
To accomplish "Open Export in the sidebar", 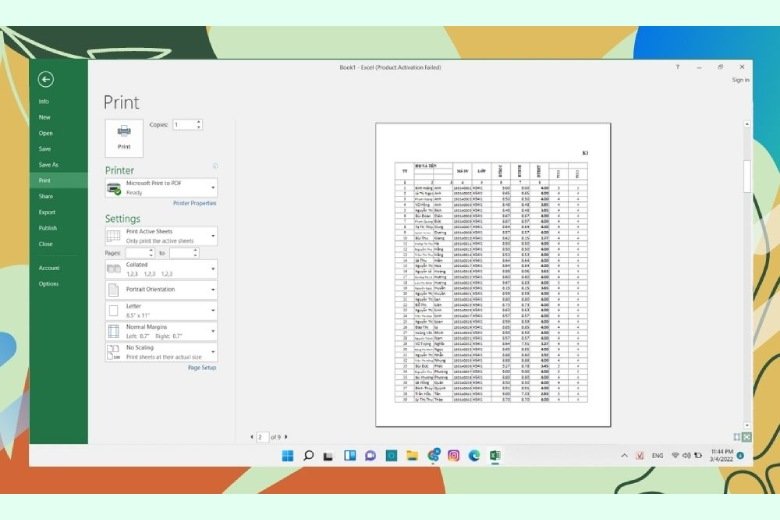I will click(47, 212).
